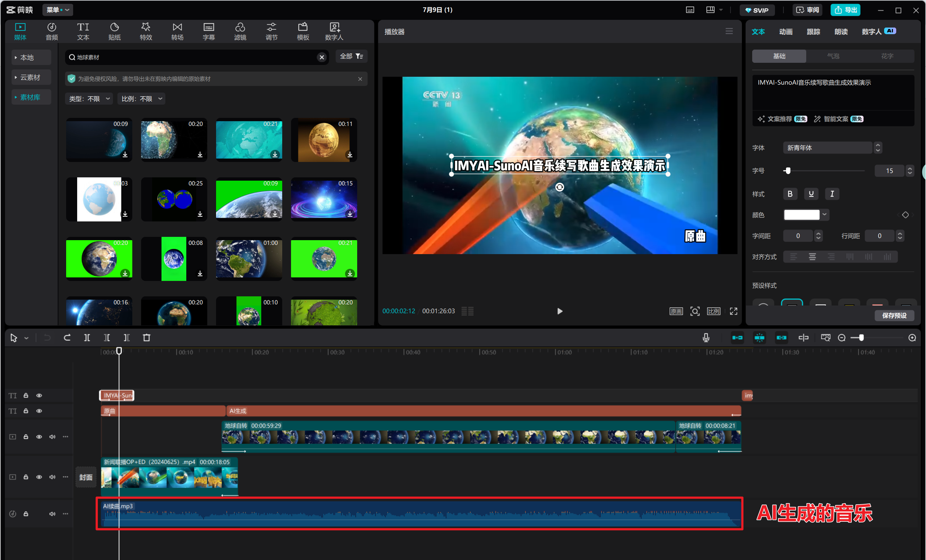Lock the AI续曲.mp3 audio track

(x=26, y=513)
